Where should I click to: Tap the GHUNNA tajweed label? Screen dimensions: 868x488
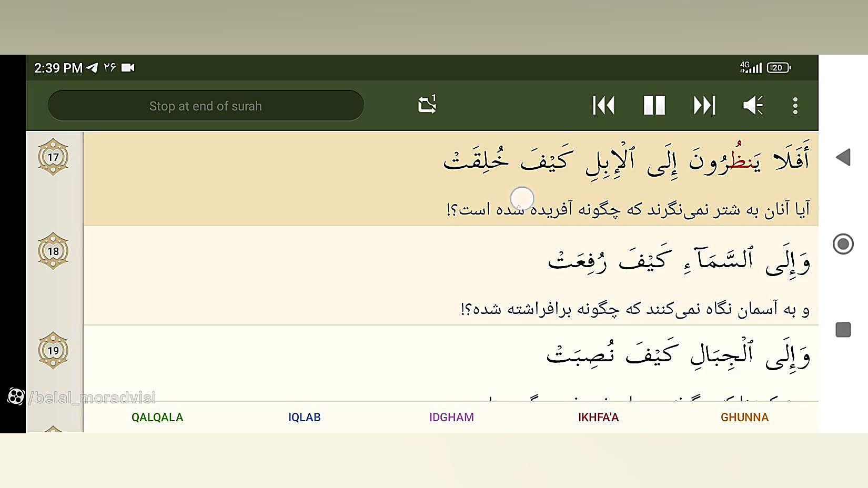[744, 418]
